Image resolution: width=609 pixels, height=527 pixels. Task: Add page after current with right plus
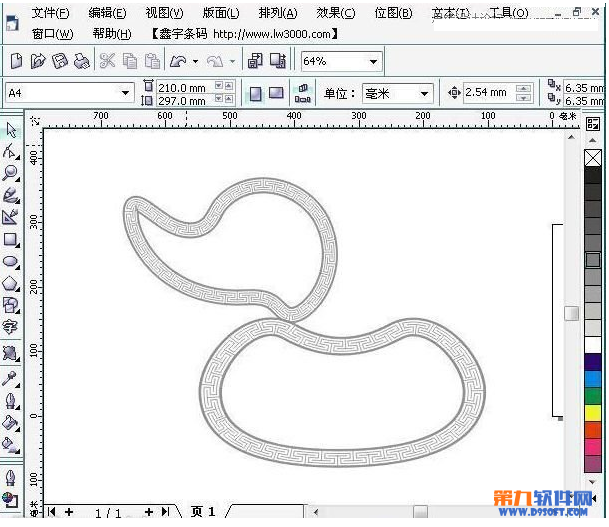tap(148, 512)
